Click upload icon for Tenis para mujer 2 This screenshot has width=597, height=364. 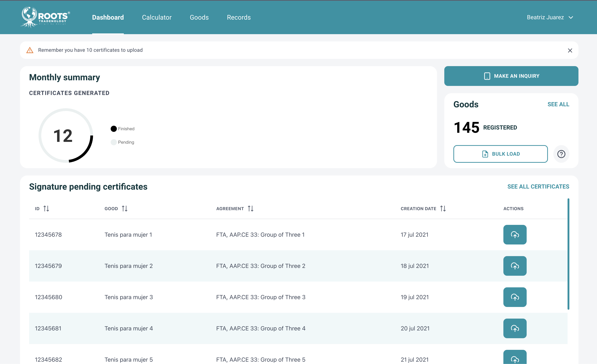pyautogui.click(x=515, y=266)
